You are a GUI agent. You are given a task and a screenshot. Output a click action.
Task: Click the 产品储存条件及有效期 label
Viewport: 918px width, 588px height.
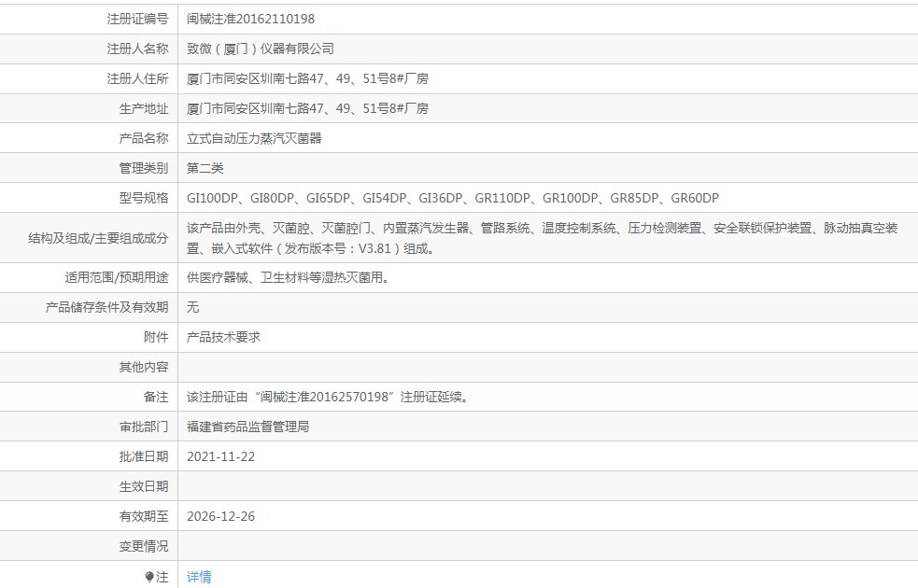coord(107,307)
